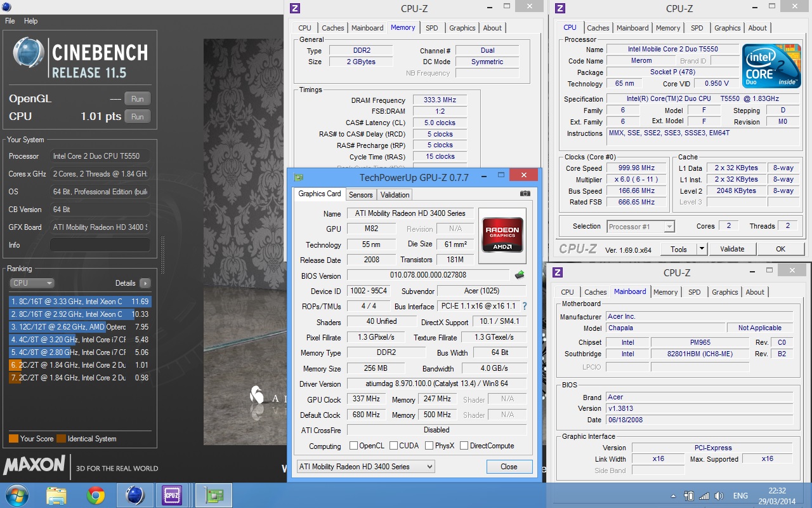812x508 pixels.
Task: Enable the PhysX checkbox in GPU-Z
Action: 429,446
